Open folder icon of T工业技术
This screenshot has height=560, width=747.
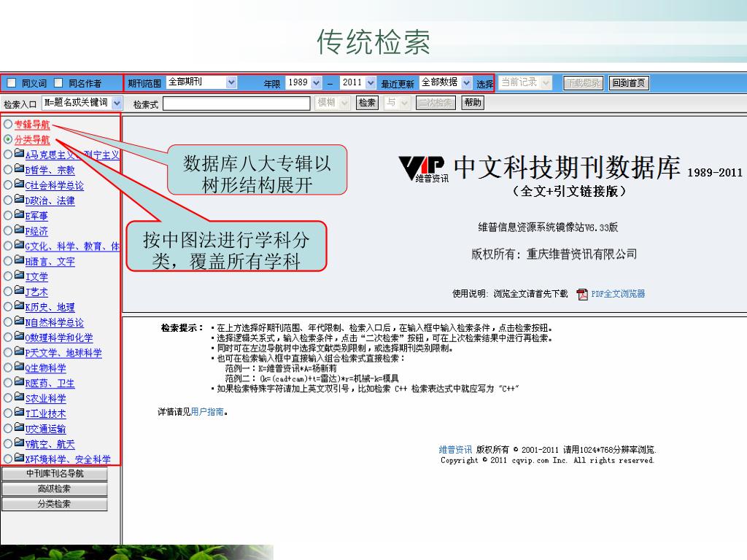(19, 413)
